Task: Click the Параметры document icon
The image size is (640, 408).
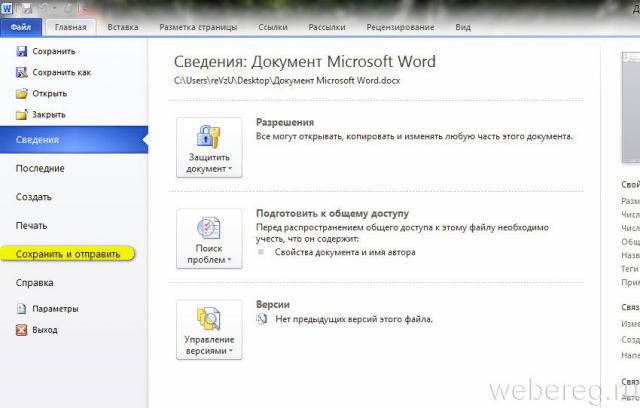Action: point(21,309)
